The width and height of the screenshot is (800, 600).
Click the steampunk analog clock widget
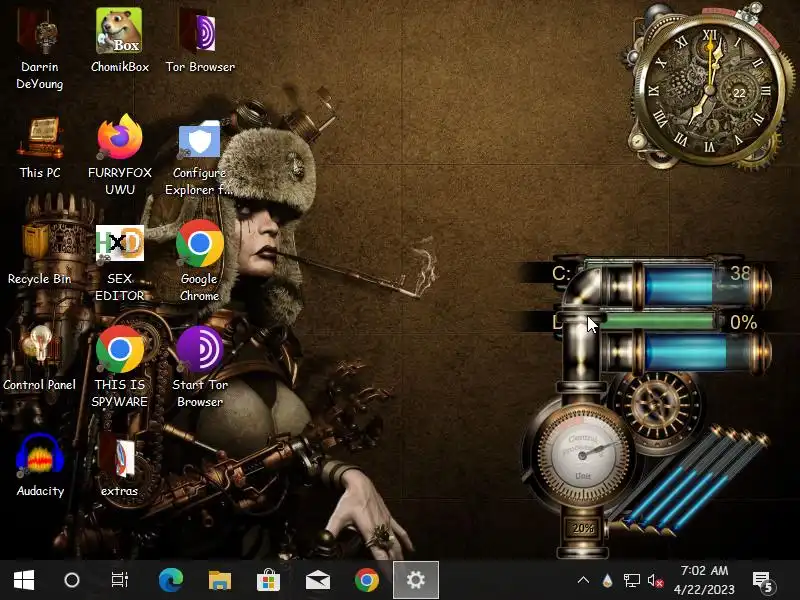pyautogui.click(x=709, y=91)
